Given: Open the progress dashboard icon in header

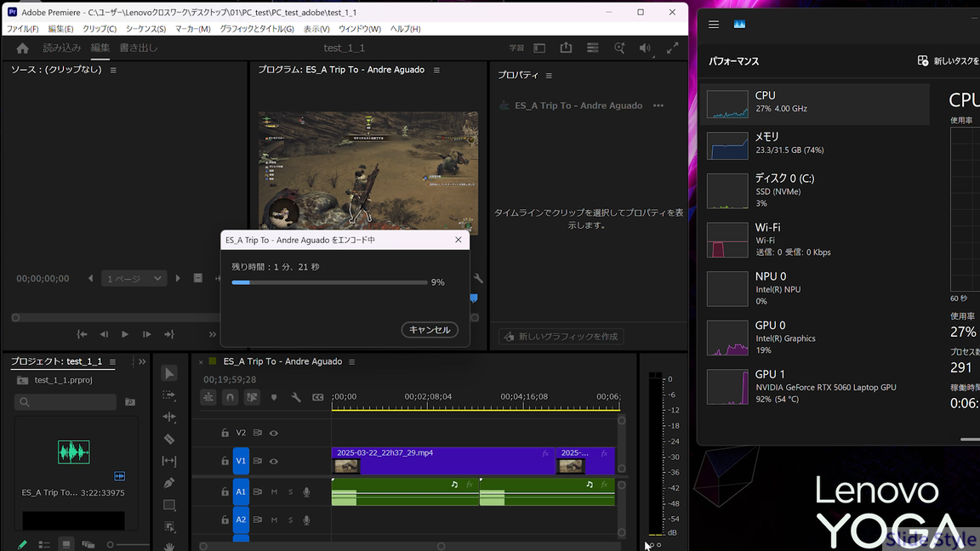Looking at the screenshot, I should 592,48.
